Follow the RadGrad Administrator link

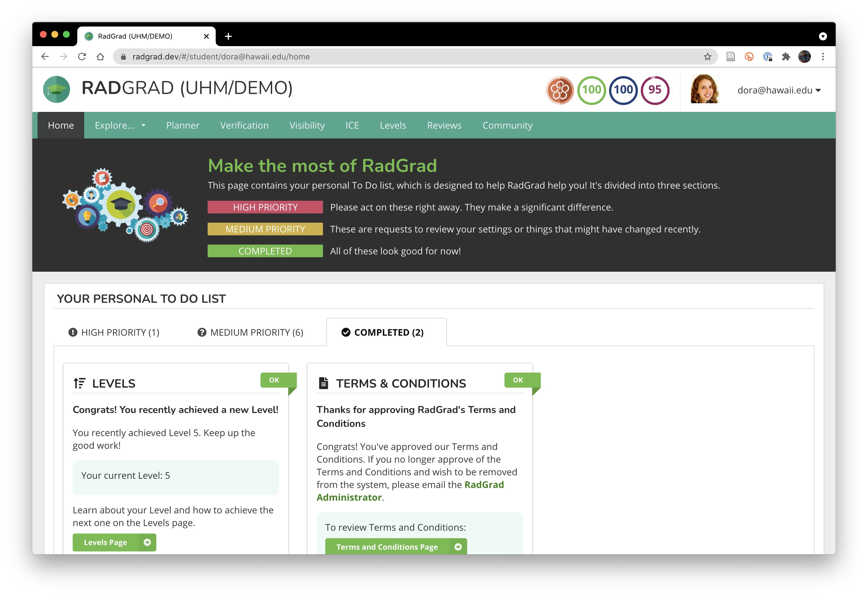point(410,491)
